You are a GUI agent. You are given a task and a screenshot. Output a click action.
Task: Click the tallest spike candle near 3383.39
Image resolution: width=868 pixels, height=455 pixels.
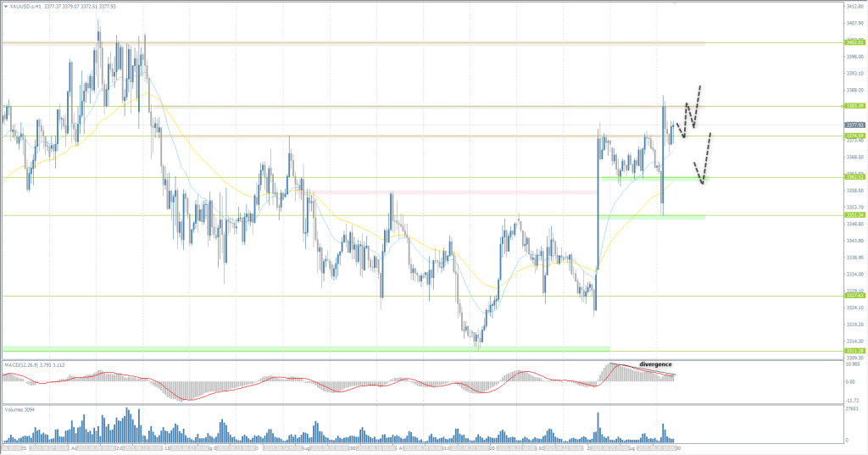point(663,127)
